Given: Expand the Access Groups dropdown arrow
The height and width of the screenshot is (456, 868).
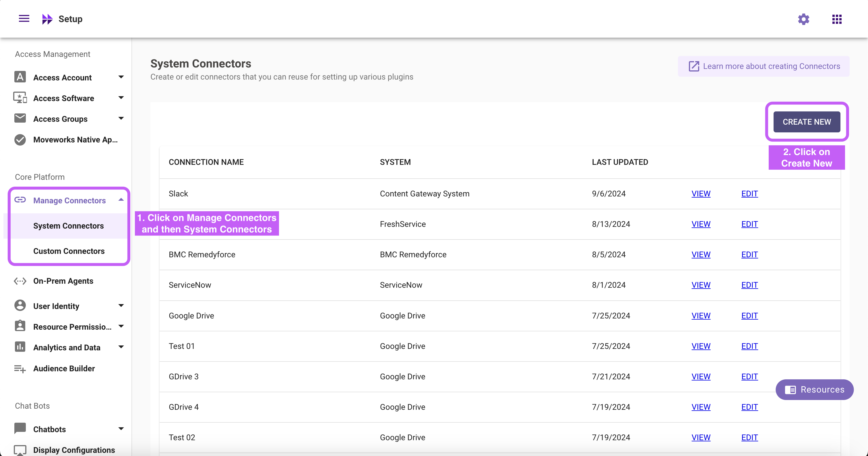Looking at the screenshot, I should pyautogui.click(x=121, y=118).
